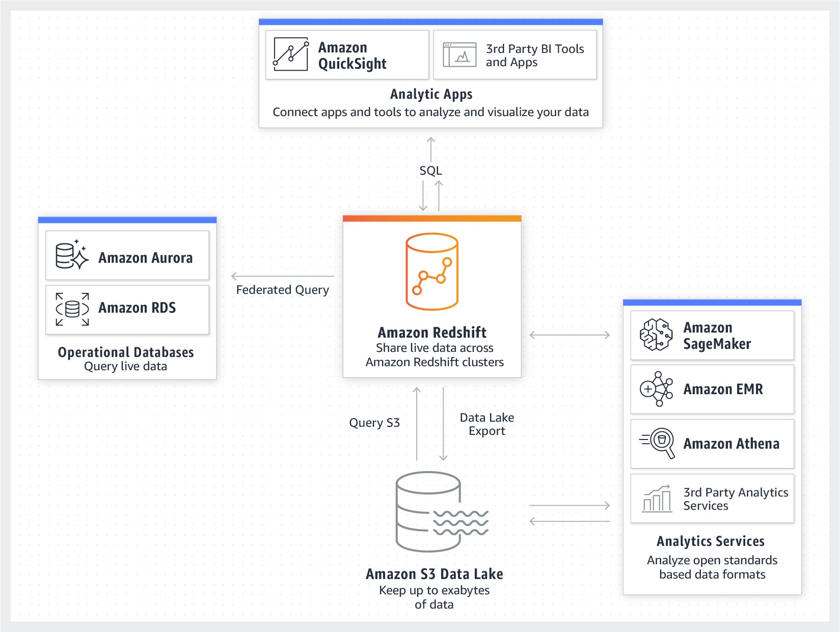Click the "Federated Query" label
The image size is (840, 632).
coord(282,290)
